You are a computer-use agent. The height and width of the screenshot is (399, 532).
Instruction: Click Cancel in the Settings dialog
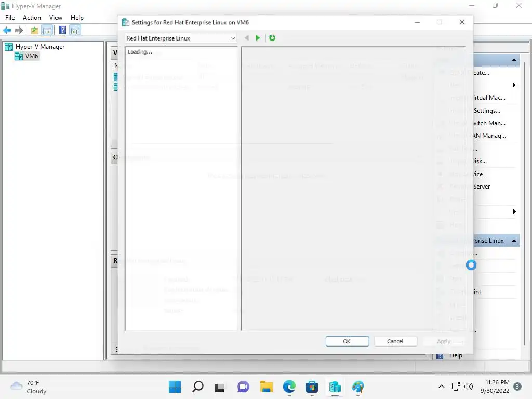pos(395,341)
